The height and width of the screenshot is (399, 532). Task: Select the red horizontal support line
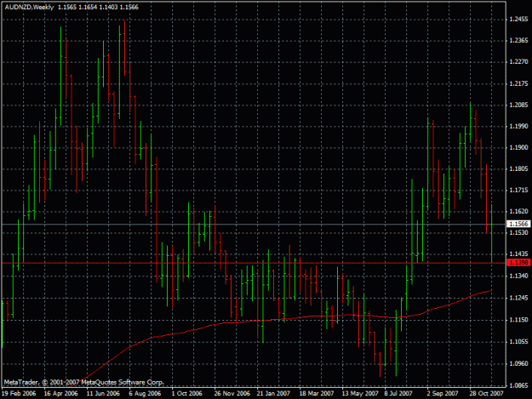(254, 263)
